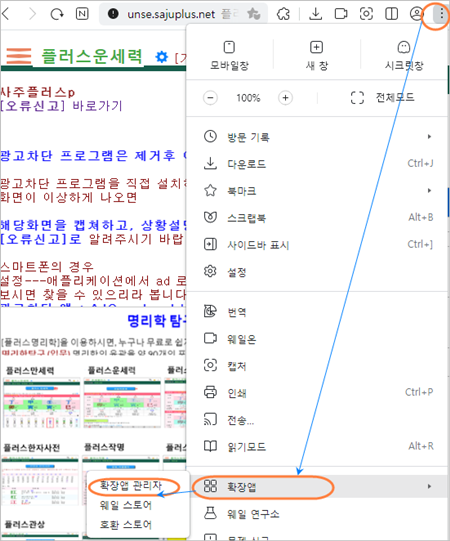Open the profile account icon
This screenshot has width=450, height=541.
(x=416, y=13)
